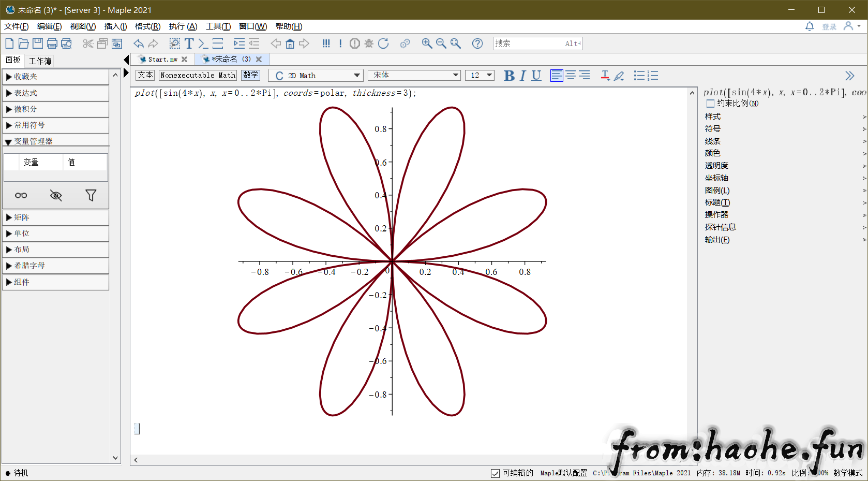Toggle the 可编辑的 checkbox
This screenshot has height=481, width=868.
(x=495, y=473)
